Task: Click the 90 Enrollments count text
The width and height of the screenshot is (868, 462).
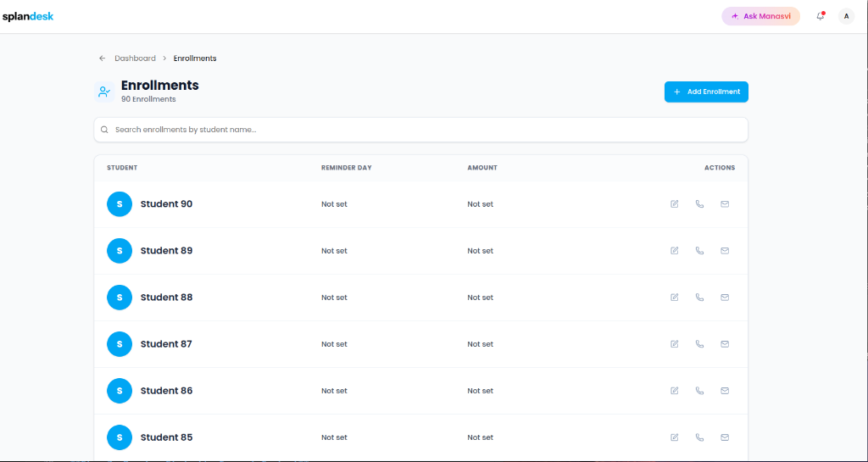Action: (x=148, y=99)
